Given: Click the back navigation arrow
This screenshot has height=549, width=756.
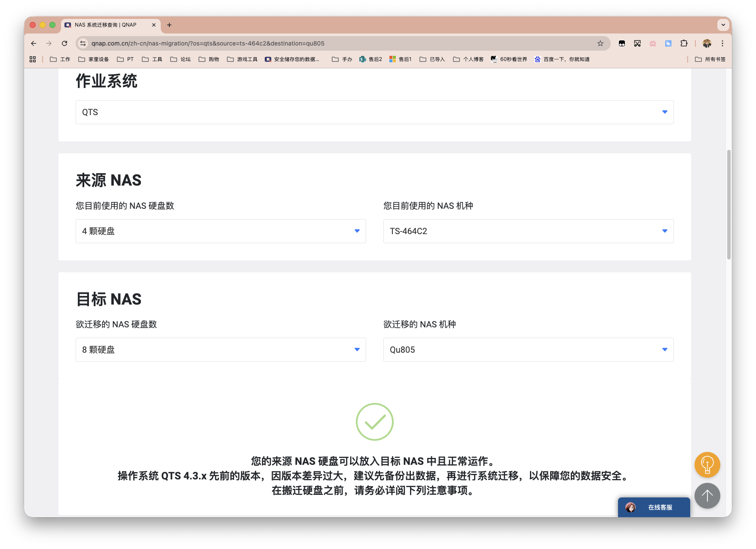Looking at the screenshot, I should tap(34, 43).
